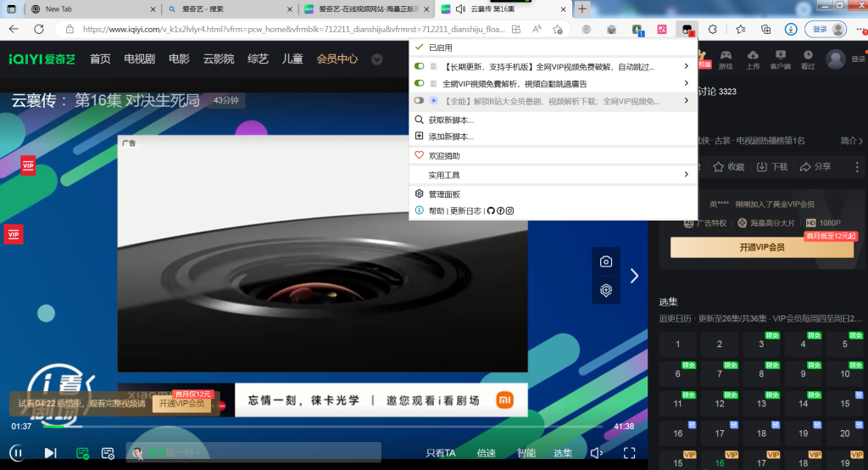This screenshot has height=470, width=868.
Task: Open a new browser tab
Action: tap(581, 8)
